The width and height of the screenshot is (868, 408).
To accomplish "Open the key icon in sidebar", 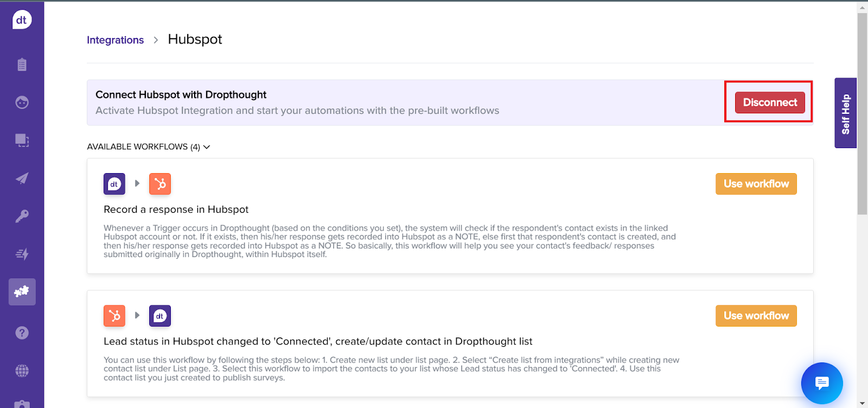I will [x=22, y=216].
